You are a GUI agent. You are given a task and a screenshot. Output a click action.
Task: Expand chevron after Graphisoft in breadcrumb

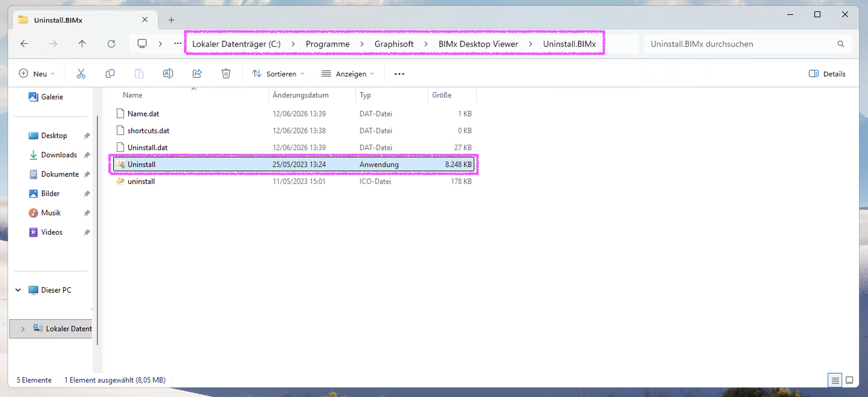(x=426, y=44)
